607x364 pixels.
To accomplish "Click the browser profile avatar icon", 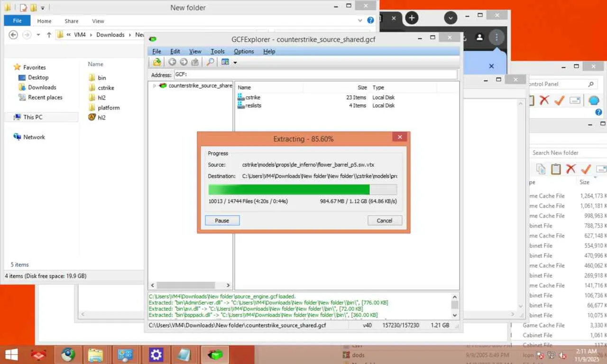I will point(479,37).
